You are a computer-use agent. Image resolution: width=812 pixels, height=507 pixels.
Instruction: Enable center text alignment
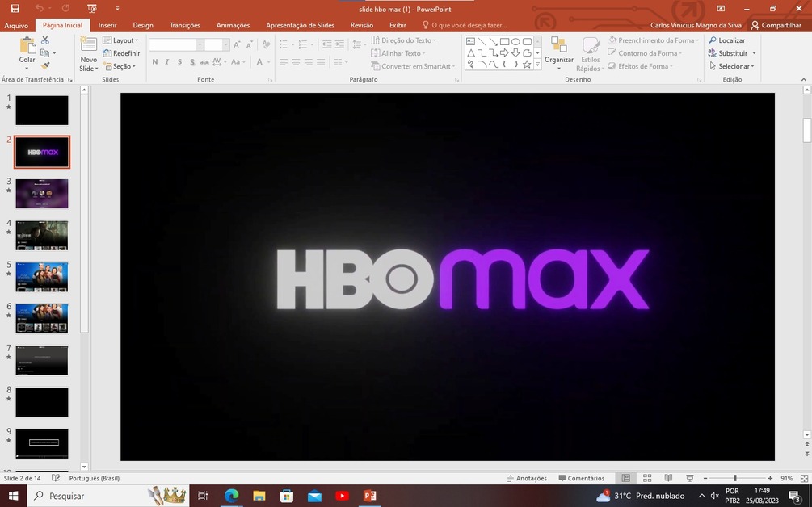[295, 61]
